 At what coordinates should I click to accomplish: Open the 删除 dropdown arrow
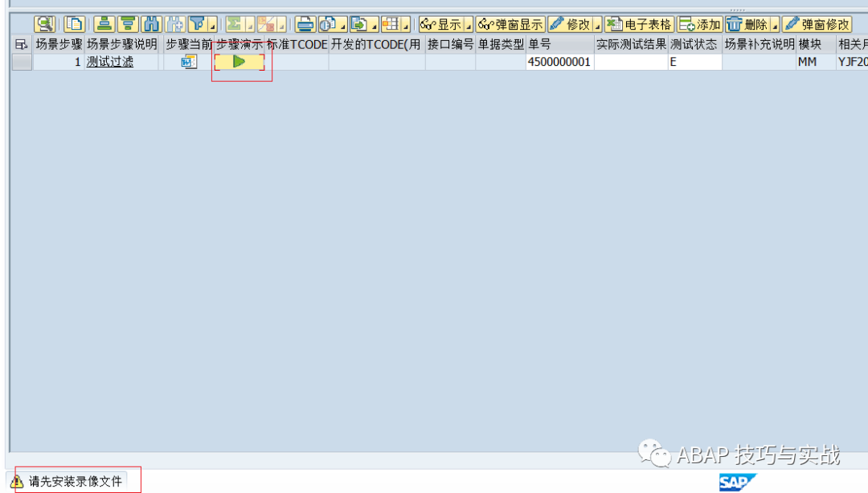click(775, 26)
